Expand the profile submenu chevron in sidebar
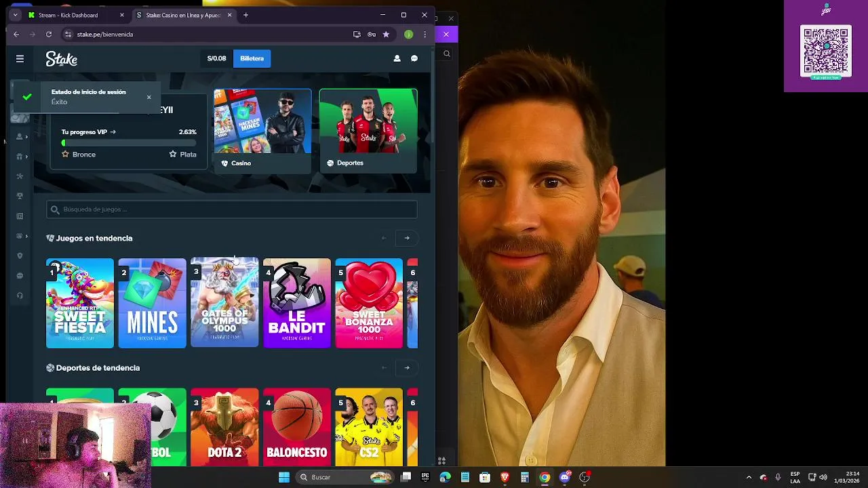The height and width of the screenshot is (488, 868). [26, 137]
